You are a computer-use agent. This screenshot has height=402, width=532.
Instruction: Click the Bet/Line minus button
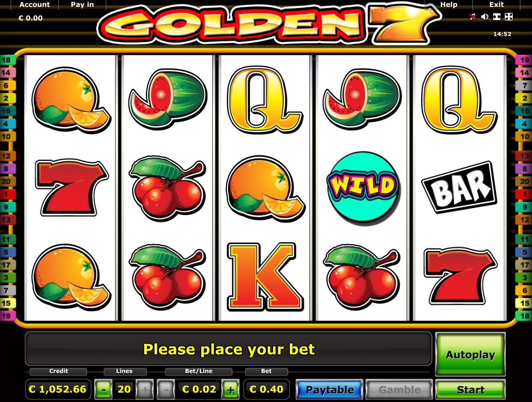tap(166, 390)
